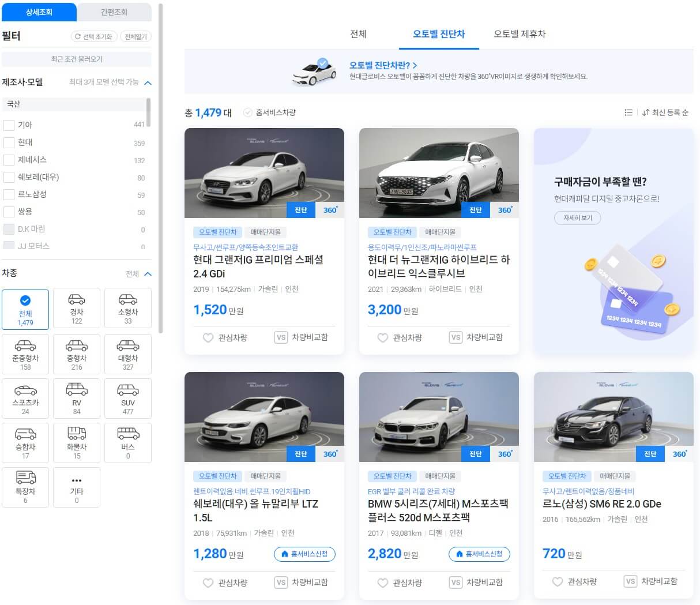Click 홈서비스신청 for 올 뉴말리부

(304, 554)
